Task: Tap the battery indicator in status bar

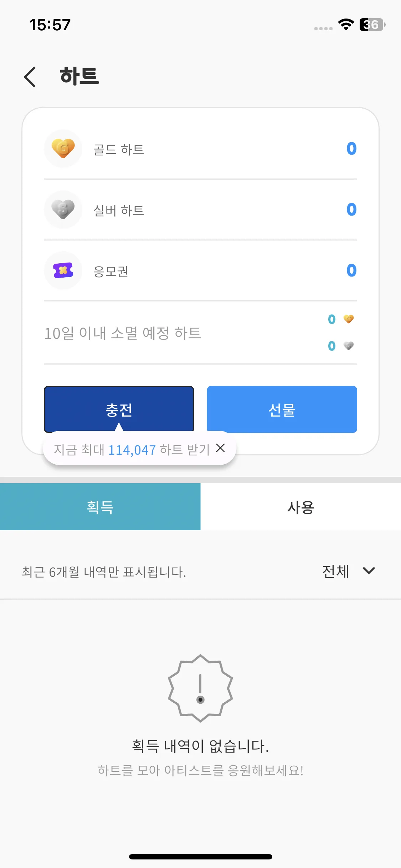Action: [372, 25]
